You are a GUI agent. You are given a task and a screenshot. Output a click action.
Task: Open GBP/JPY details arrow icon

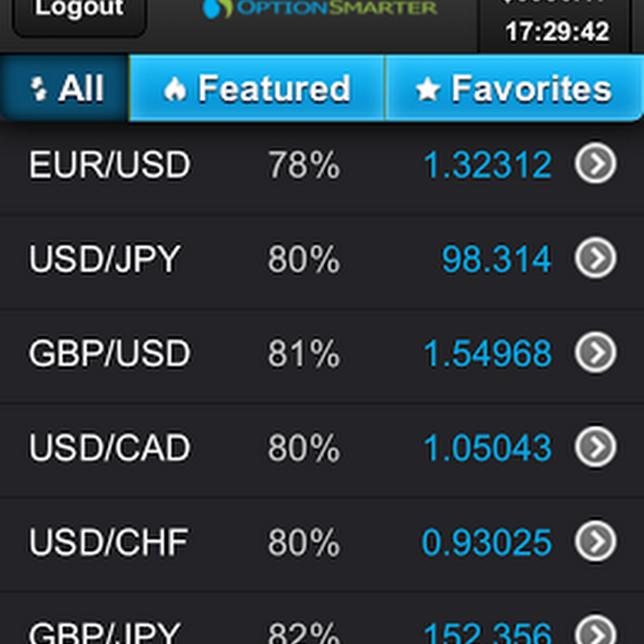pyautogui.click(x=595, y=633)
